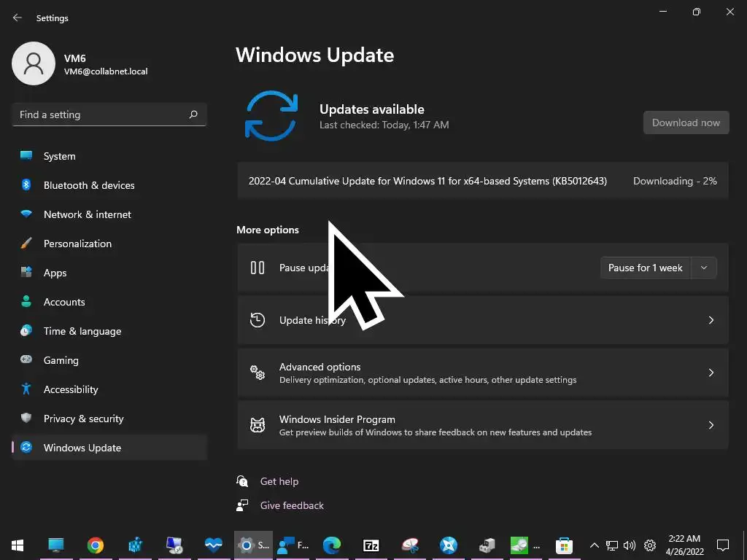
Task: Click the Downloading - 2% status
Action: coord(675,181)
